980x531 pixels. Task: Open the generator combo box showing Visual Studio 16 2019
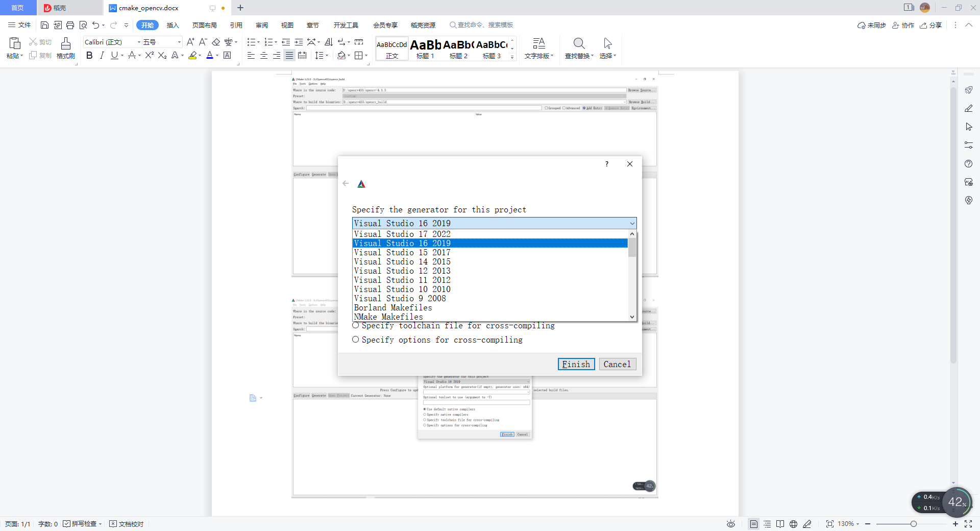494,223
